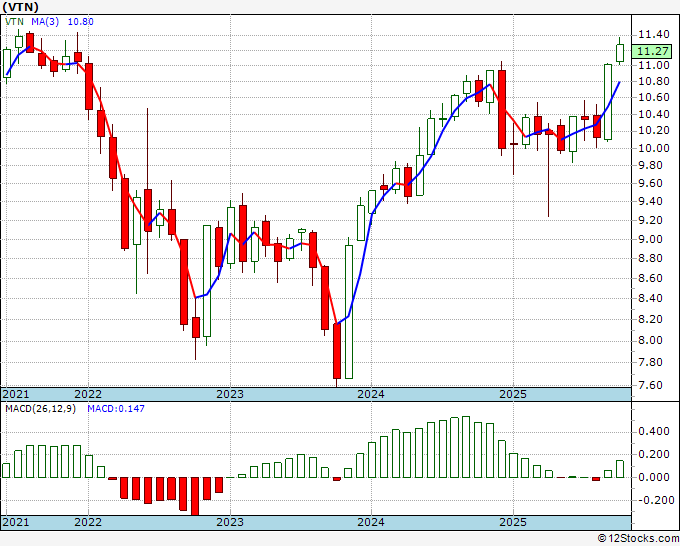Viewport: 680px width, 546px height.
Task: Click 2021 on the price chart timeline
Action: coord(16,394)
